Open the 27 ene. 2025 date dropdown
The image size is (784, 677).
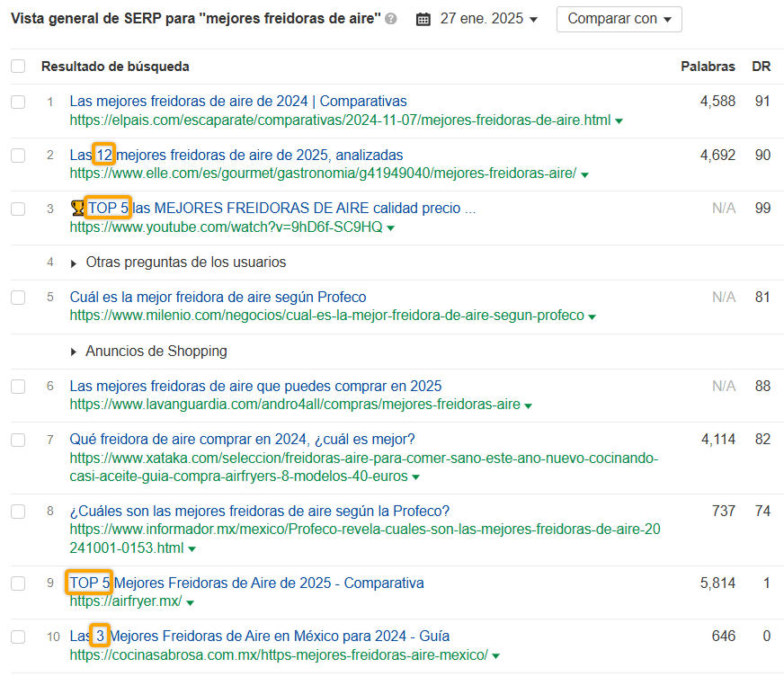(x=489, y=19)
